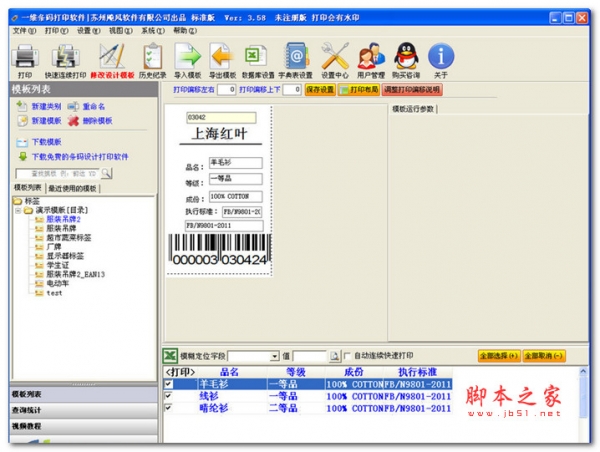Select 服装吊牌2_EAN13 template
This screenshot has height=452, width=600.
click(75, 274)
